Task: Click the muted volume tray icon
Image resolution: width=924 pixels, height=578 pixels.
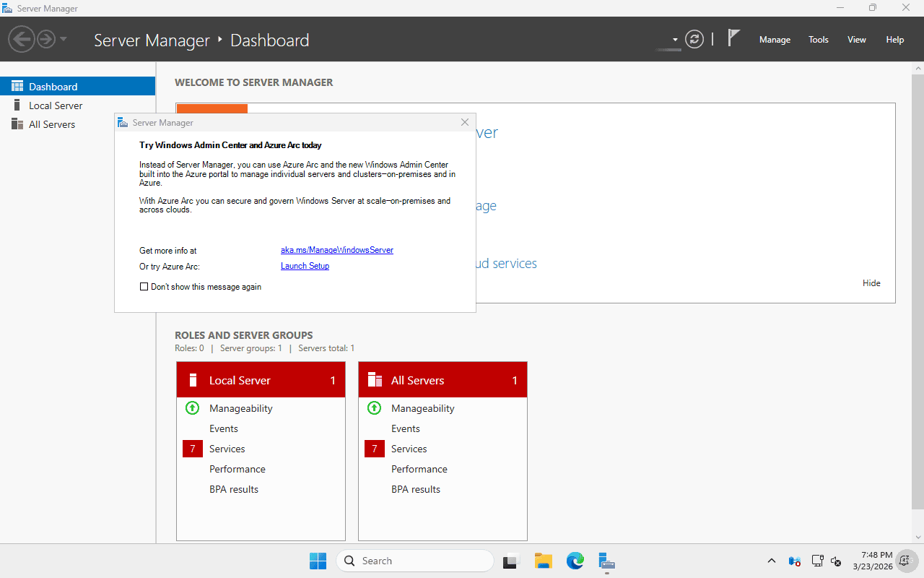Action: point(836,561)
